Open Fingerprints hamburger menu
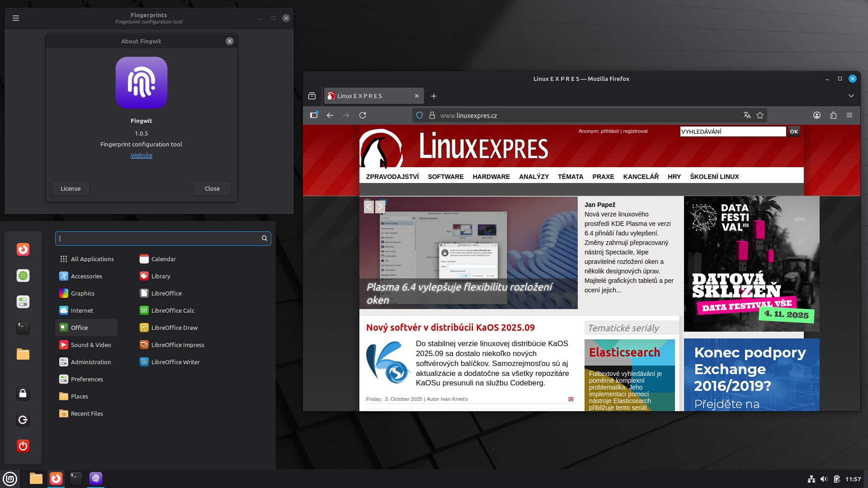 point(16,18)
